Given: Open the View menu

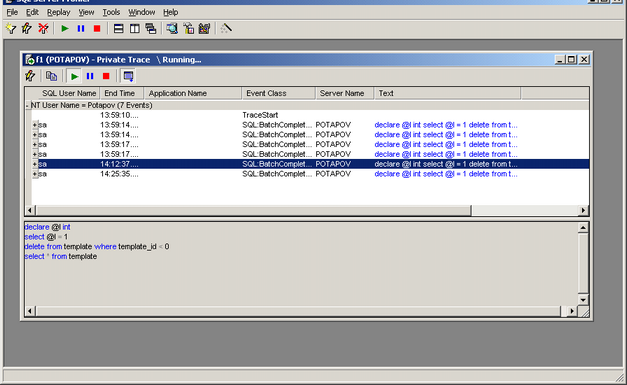Looking at the screenshot, I should tap(86, 12).
